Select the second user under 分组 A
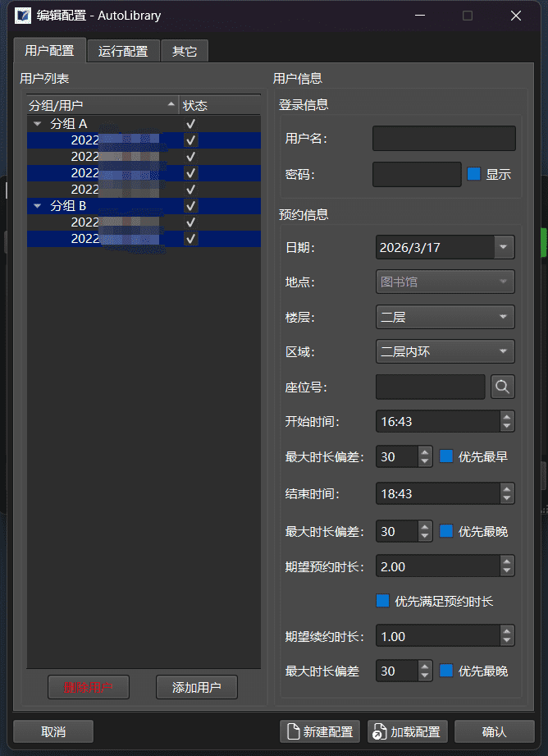 [144, 157]
